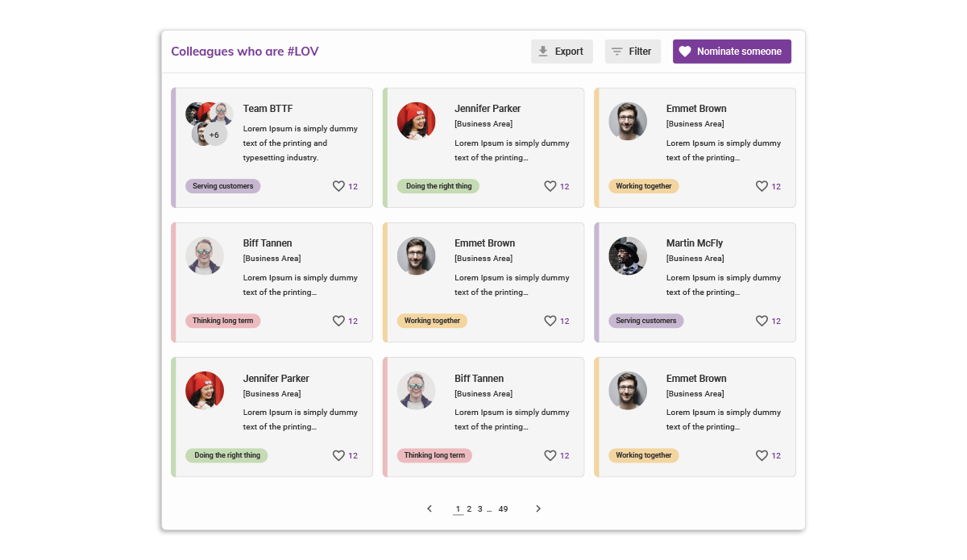
Task: Click the filter lines icon
Action: (x=617, y=52)
